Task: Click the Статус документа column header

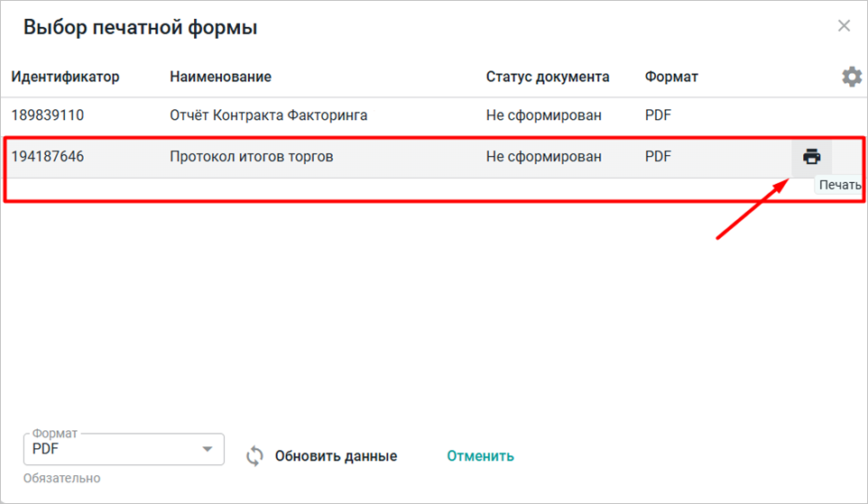Action: coord(547,77)
